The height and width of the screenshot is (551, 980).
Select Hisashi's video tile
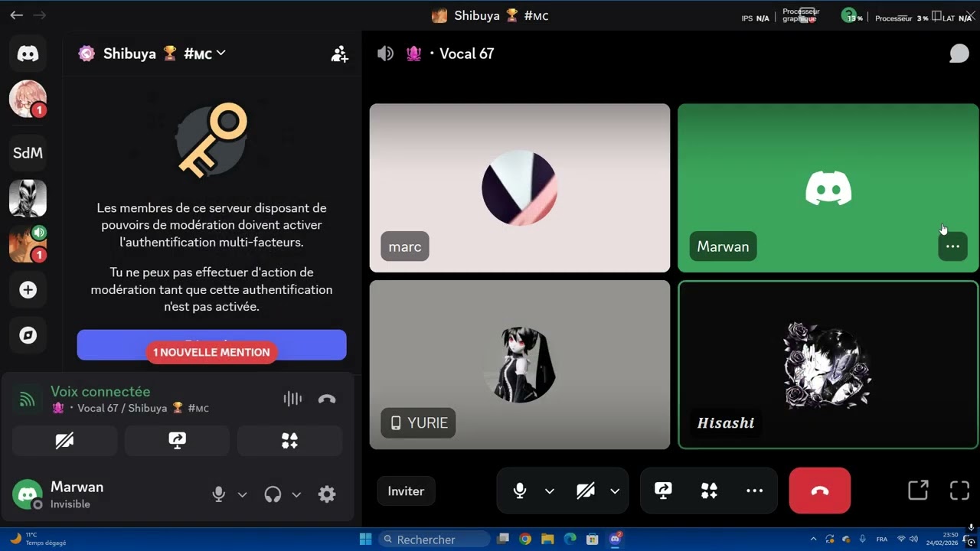point(828,364)
